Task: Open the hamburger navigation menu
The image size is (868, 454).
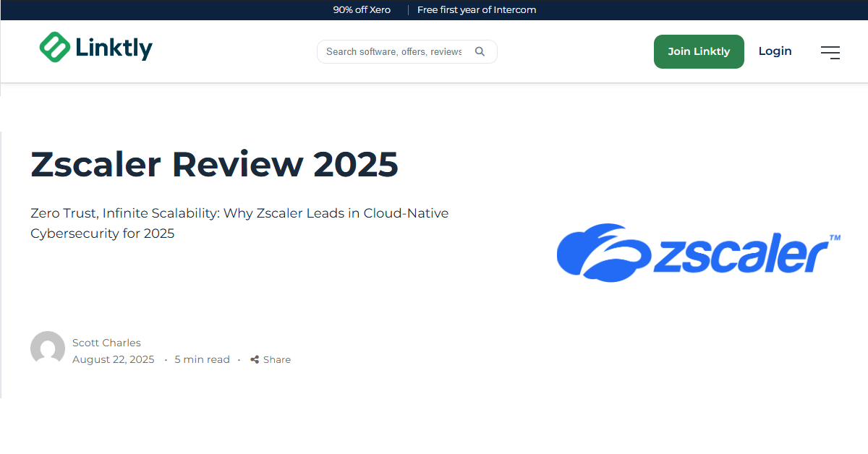Action: [x=830, y=52]
